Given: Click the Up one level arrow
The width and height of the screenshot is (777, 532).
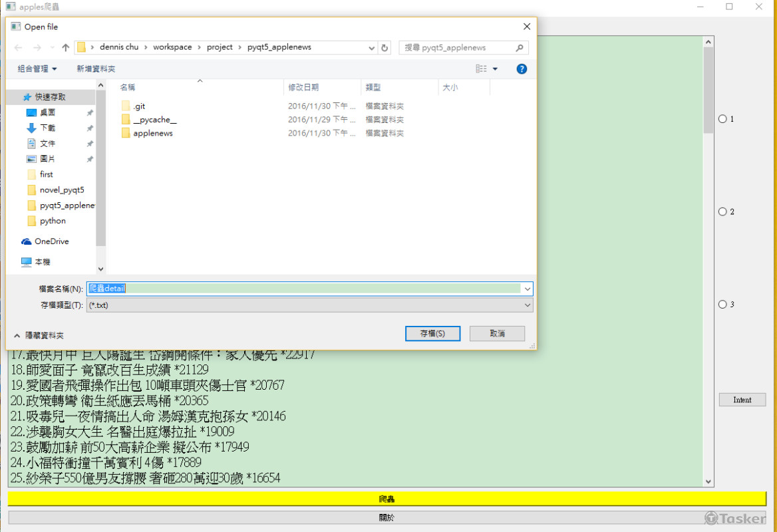Looking at the screenshot, I should pyautogui.click(x=65, y=48).
